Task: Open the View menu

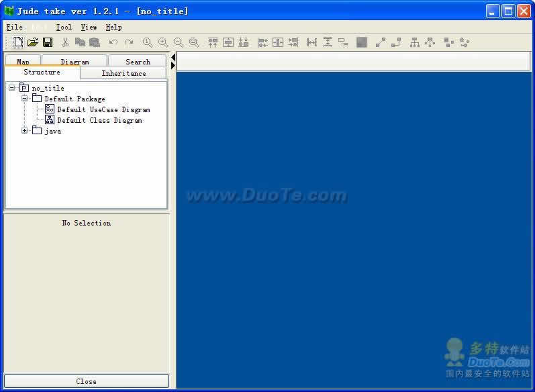Action: [89, 27]
